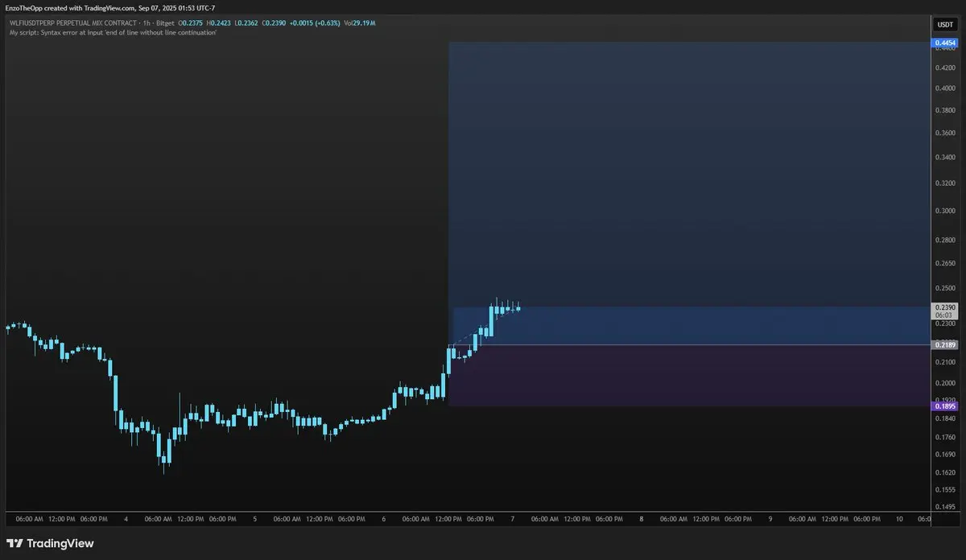
Task: Click the change value +0.0015 (+0.63%)
Action: click(315, 23)
